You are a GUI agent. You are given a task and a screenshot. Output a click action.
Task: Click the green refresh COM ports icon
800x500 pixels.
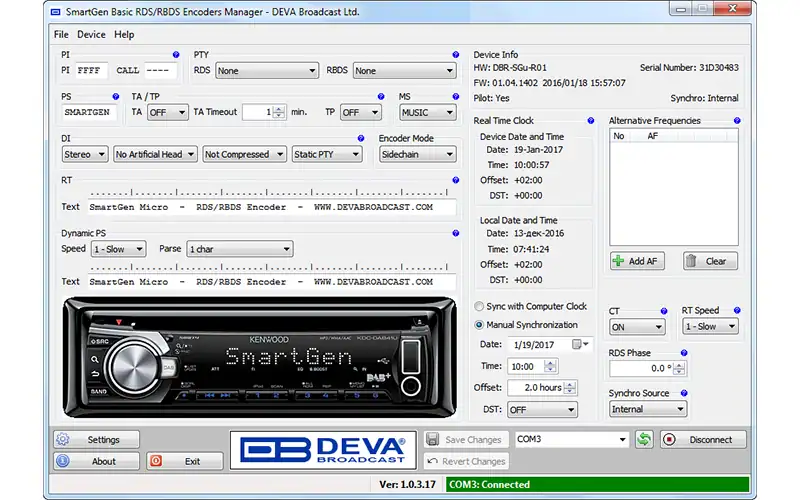point(644,439)
